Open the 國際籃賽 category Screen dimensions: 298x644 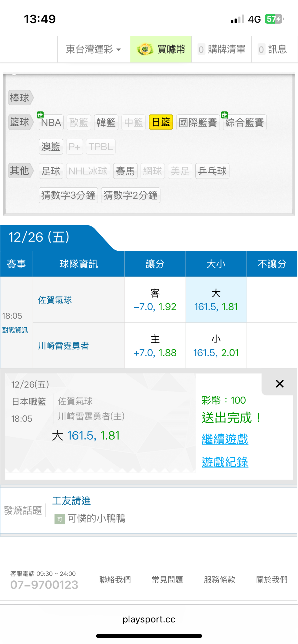coord(198,122)
